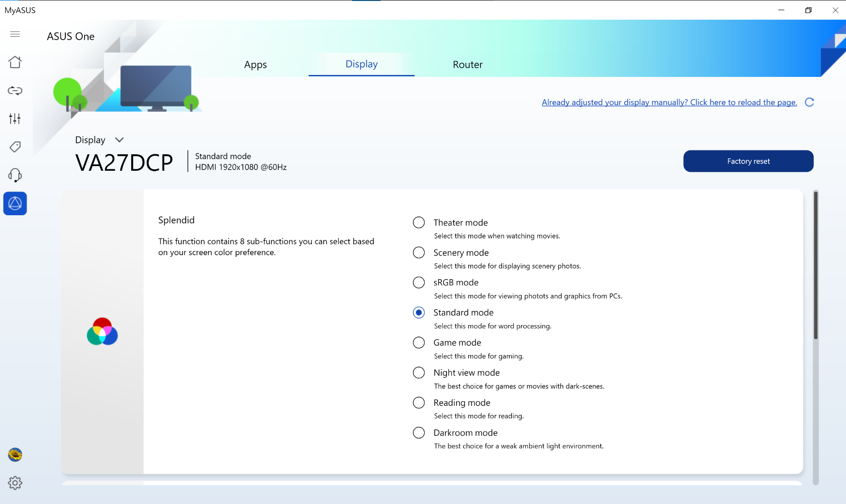This screenshot has height=504, width=846.
Task: Open the hamburger navigation menu
Action: point(15,34)
